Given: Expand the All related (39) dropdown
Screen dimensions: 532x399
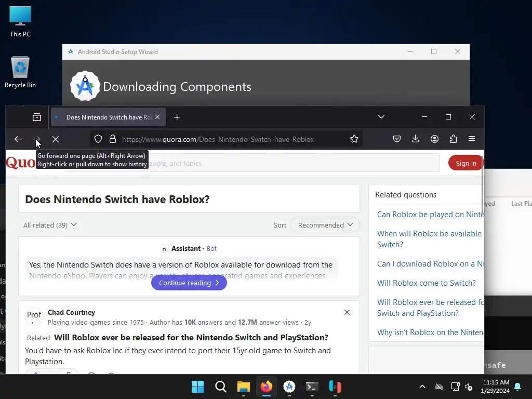Looking at the screenshot, I should [x=50, y=225].
